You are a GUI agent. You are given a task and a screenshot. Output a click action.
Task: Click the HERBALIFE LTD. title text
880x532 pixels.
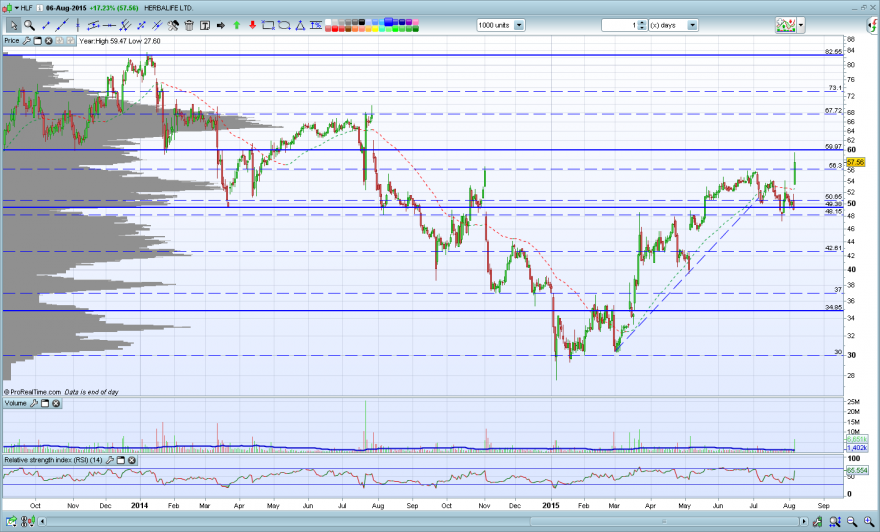click(168, 8)
